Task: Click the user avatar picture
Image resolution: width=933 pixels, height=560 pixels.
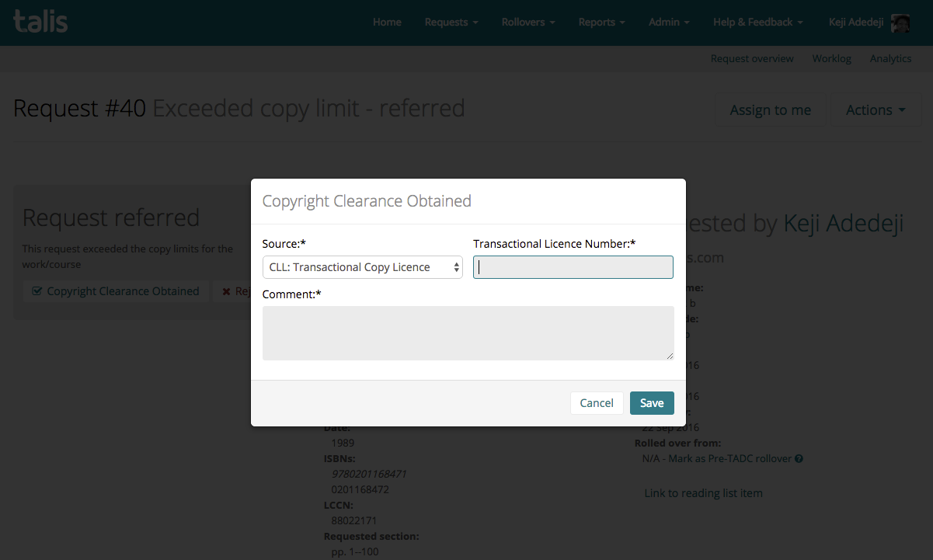Action: [900, 23]
